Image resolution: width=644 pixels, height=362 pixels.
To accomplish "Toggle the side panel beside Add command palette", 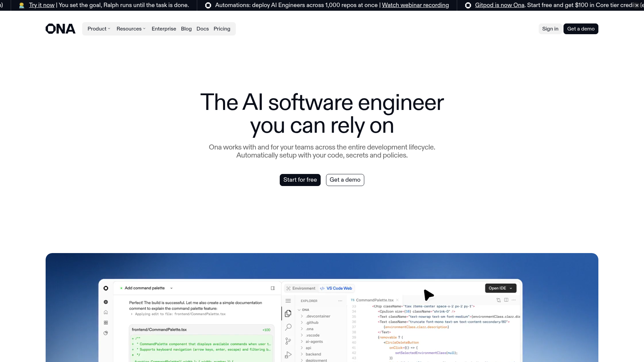I will [273, 288].
